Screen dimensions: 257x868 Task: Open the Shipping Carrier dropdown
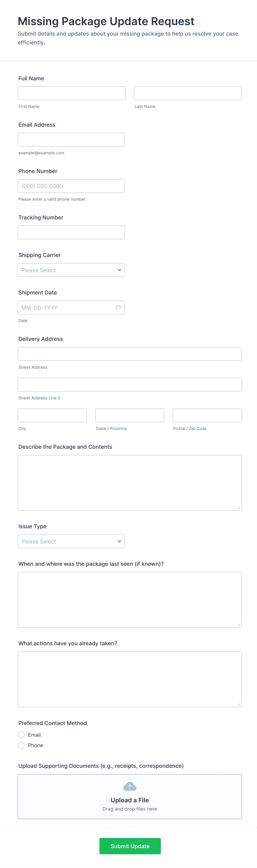coord(71,270)
